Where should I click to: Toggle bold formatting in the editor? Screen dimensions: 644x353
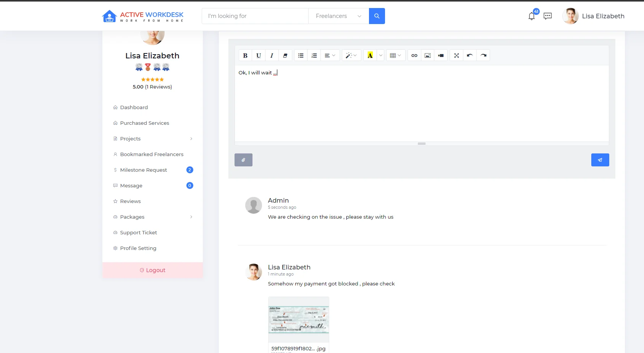(x=245, y=55)
